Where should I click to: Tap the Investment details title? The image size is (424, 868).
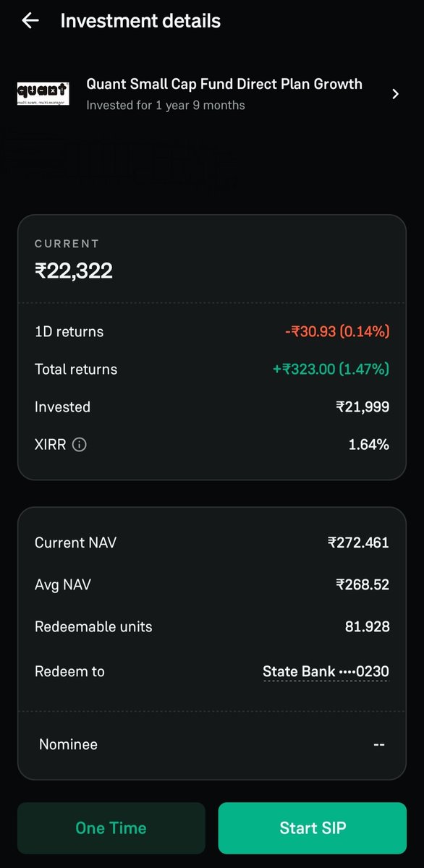point(140,21)
